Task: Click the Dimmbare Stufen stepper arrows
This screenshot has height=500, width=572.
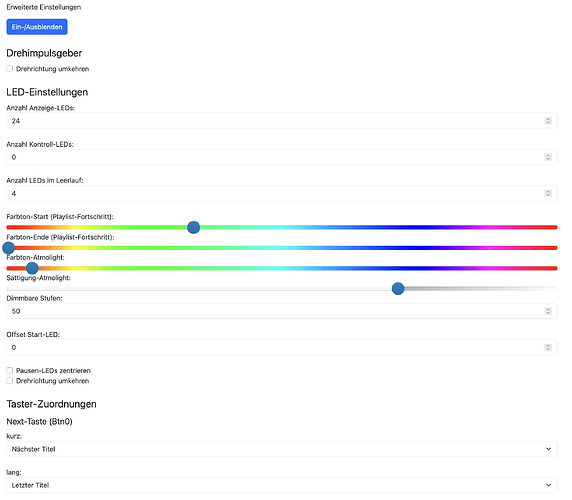Action: click(x=548, y=311)
